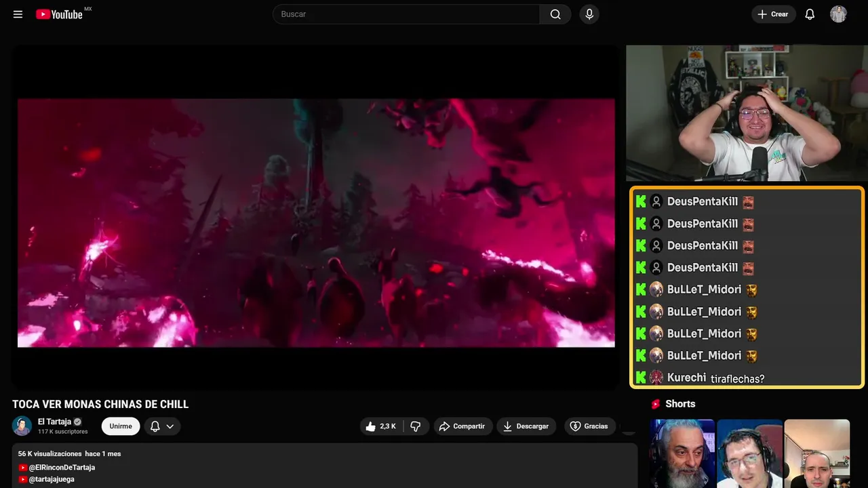Open the account avatar menu

coord(838,14)
